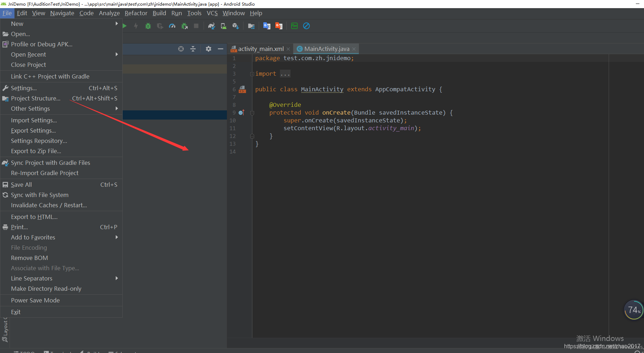Viewport: 644px width, 353px height.
Task: Sync project with Gradle files elephant icon
Action: [x=211, y=25]
